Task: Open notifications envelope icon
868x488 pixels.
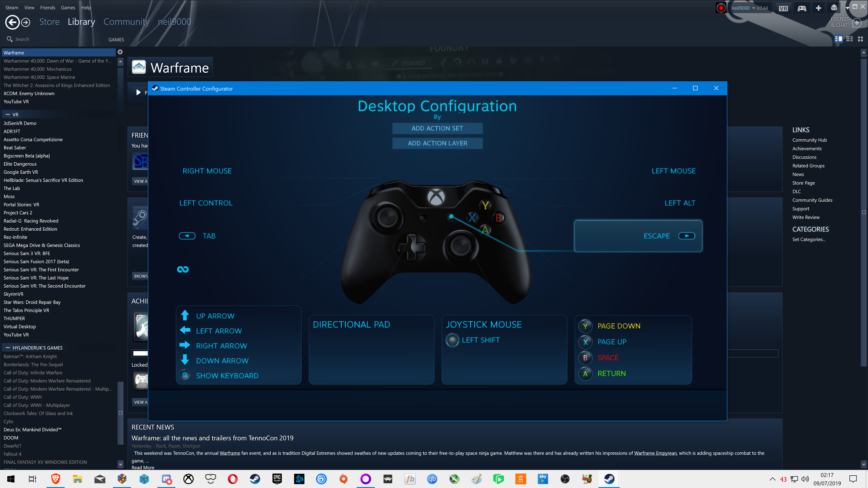Action: (834, 7)
